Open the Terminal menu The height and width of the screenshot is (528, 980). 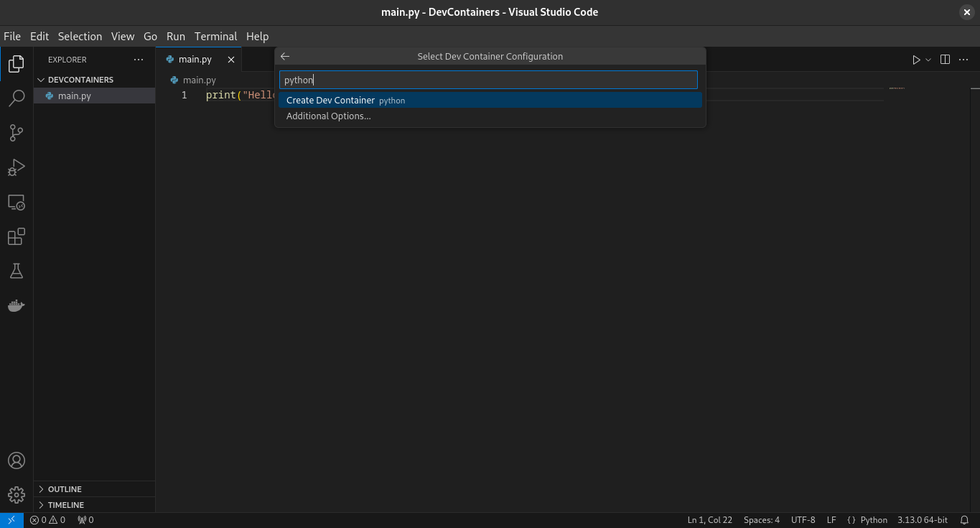(x=215, y=36)
